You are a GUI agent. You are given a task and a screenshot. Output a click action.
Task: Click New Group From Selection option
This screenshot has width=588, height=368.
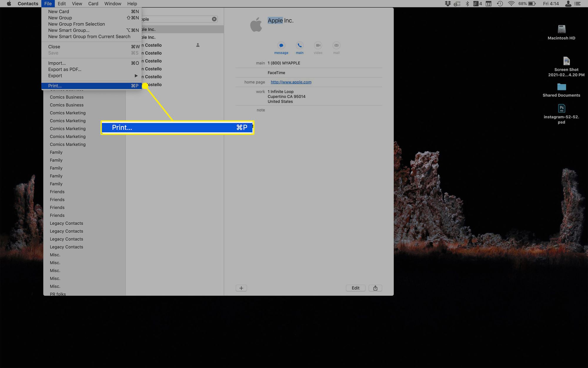(x=77, y=24)
